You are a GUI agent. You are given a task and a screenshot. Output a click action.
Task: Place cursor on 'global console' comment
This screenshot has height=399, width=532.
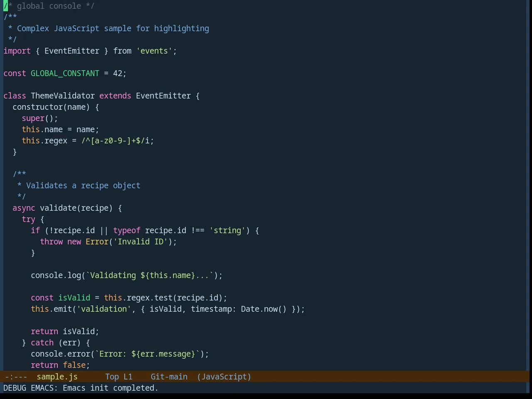click(49, 6)
